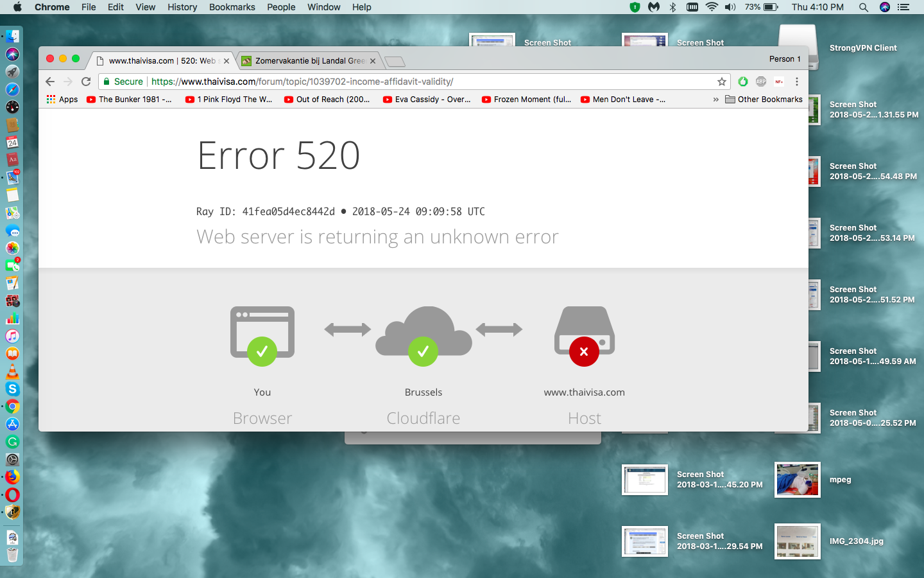The image size is (924, 578).
Task: Open Notes from the Dock
Action: [x=12, y=195]
